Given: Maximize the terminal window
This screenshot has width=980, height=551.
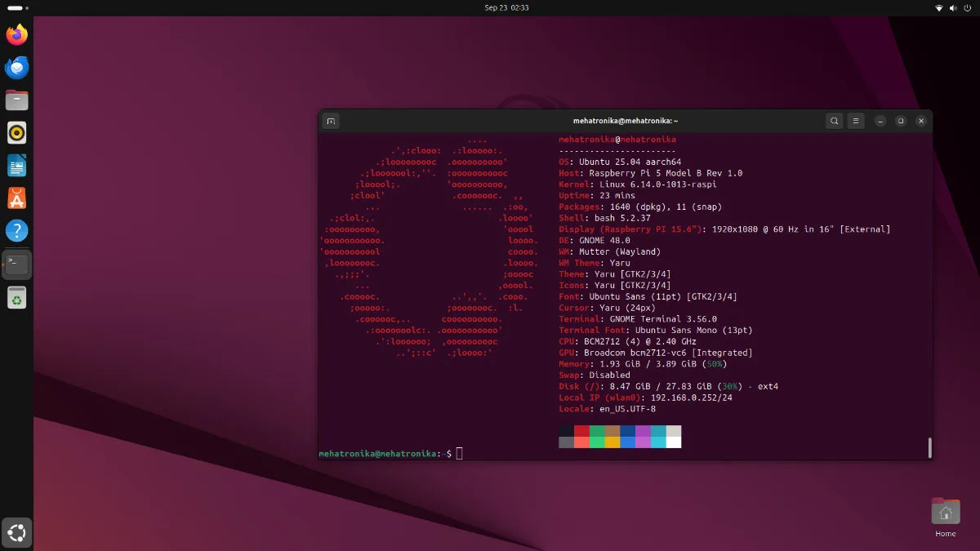Looking at the screenshot, I should point(901,121).
